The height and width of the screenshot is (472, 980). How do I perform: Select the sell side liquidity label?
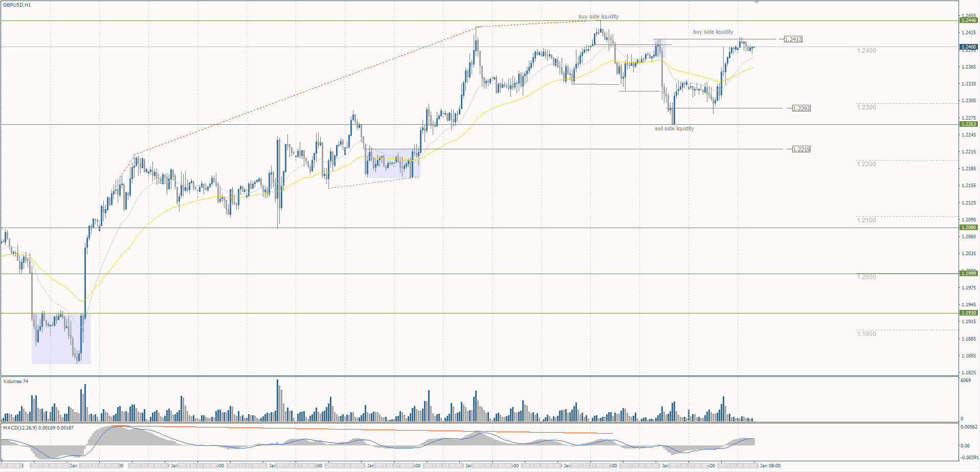[674, 128]
